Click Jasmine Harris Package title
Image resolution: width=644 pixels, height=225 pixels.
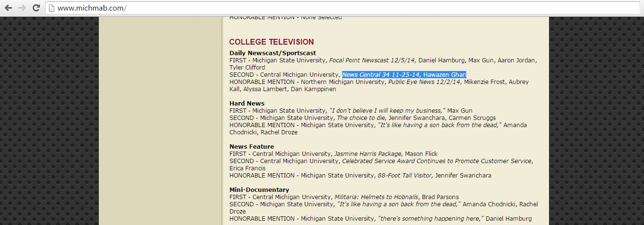point(368,154)
